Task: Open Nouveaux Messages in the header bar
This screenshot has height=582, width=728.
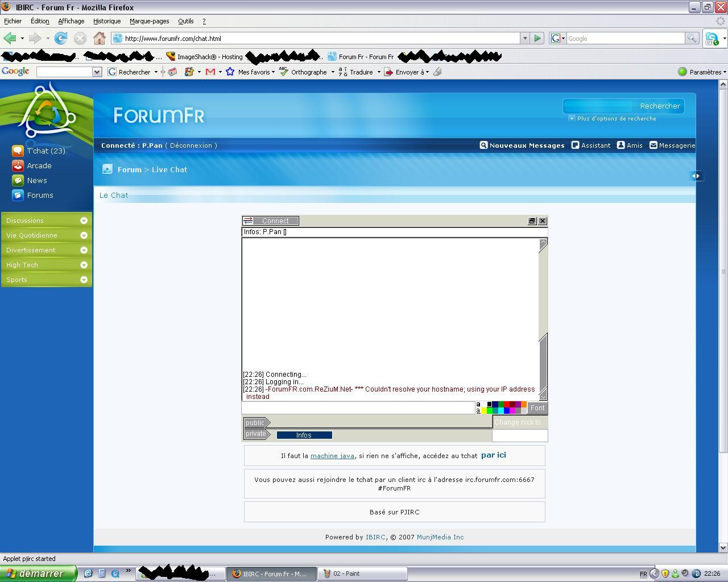Action: (x=522, y=145)
